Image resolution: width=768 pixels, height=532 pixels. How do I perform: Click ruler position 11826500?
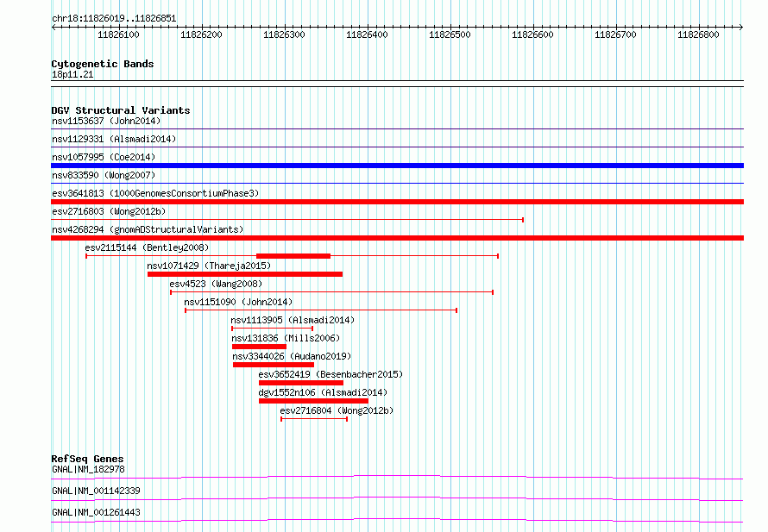point(450,34)
